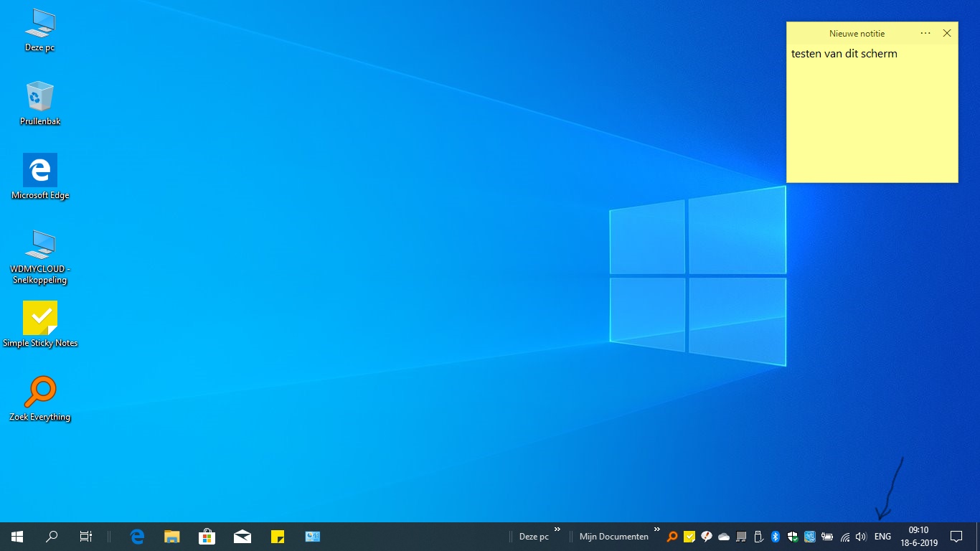Expand the Deze pc toolbar chevron
The width and height of the screenshot is (980, 551).
tap(557, 530)
